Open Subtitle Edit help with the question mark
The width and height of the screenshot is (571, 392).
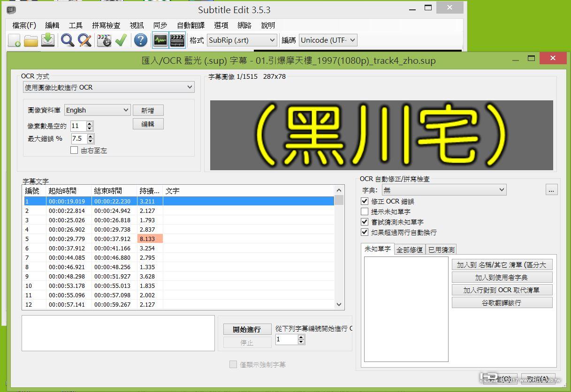click(140, 40)
